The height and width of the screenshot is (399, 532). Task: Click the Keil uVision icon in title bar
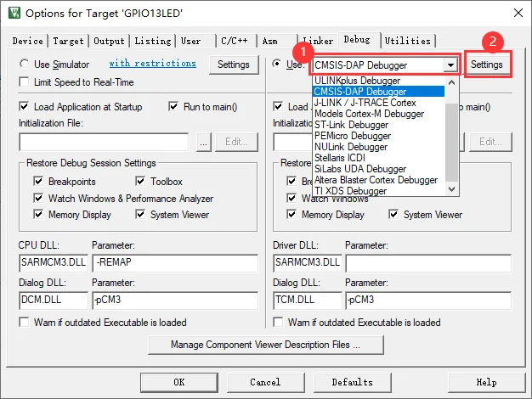pyautogui.click(x=14, y=13)
